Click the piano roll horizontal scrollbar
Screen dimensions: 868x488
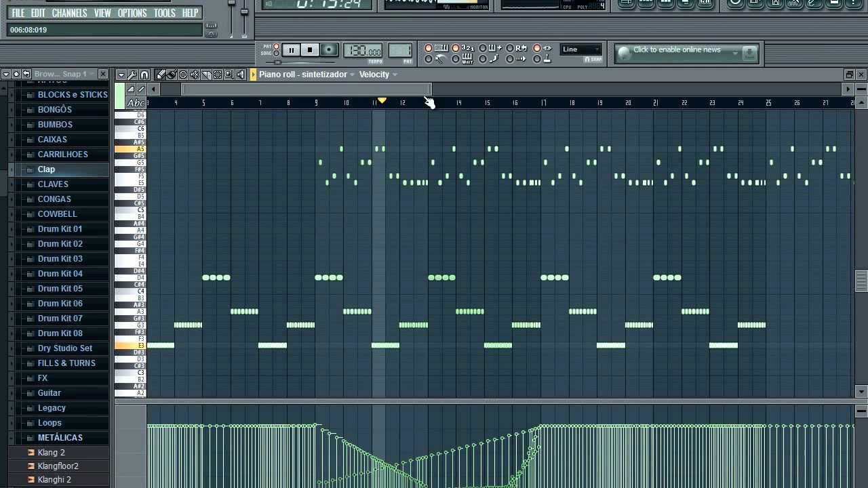point(307,89)
